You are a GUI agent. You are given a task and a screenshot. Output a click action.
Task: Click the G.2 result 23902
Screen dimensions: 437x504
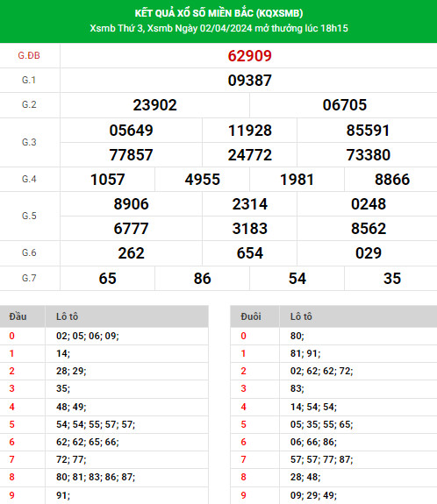pos(154,105)
